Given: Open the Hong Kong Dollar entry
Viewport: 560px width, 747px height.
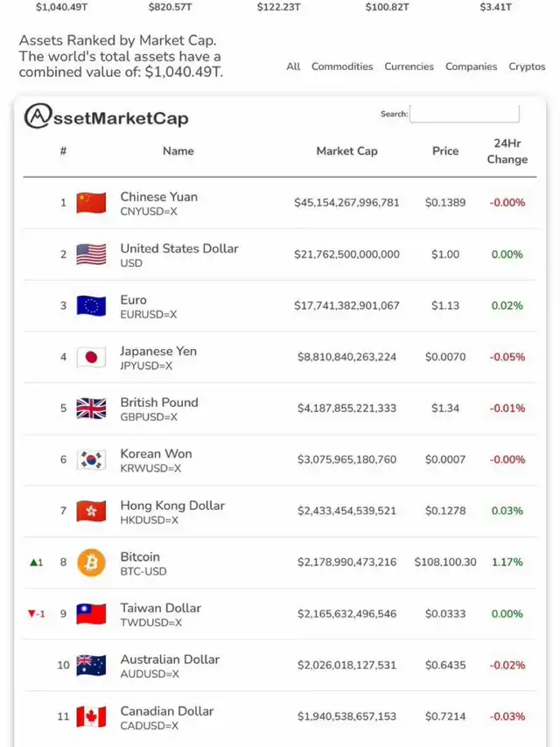Looking at the screenshot, I should point(172,506).
